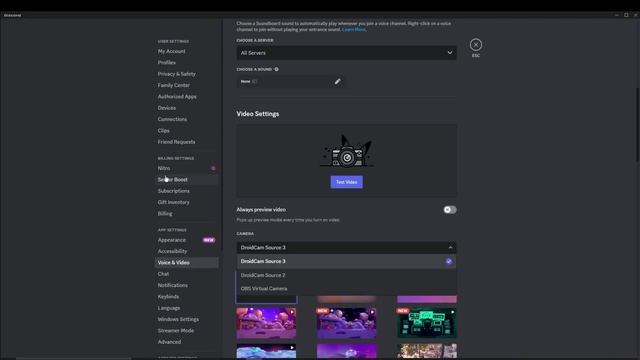Click the Nitro badge icon in sidebar

pos(213,168)
